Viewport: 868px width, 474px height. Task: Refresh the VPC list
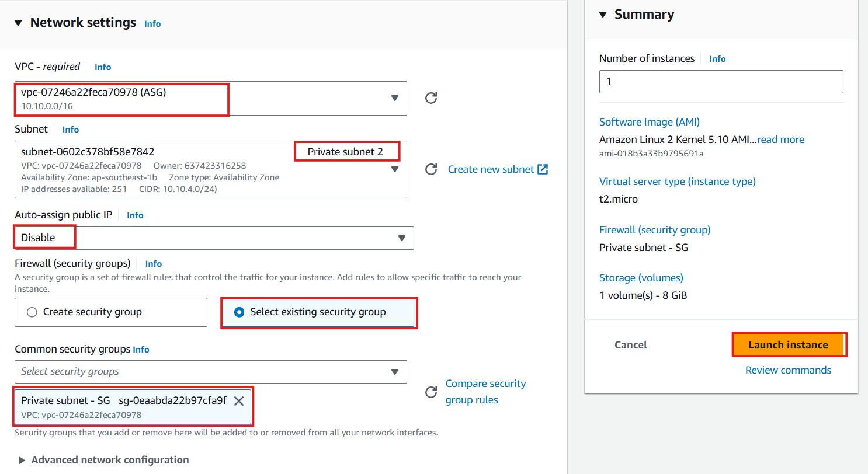pos(431,98)
